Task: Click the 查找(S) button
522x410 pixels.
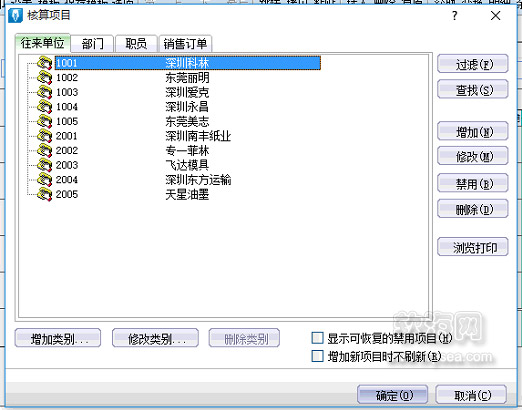Action: point(473,89)
